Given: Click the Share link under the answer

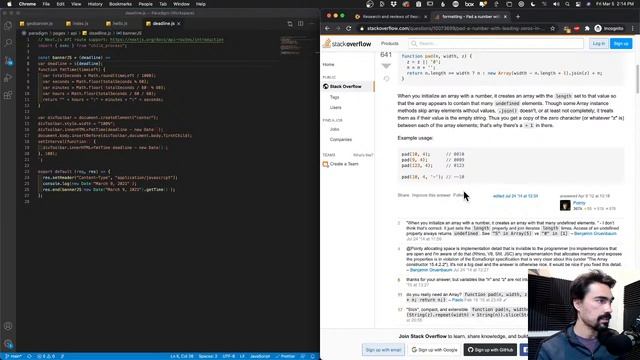Looking at the screenshot, I should pyautogui.click(x=403, y=196).
